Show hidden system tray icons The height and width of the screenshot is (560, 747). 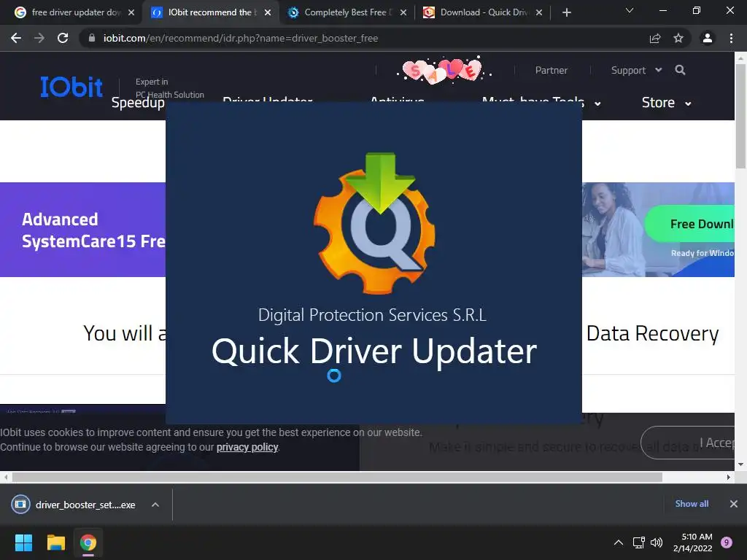619,542
